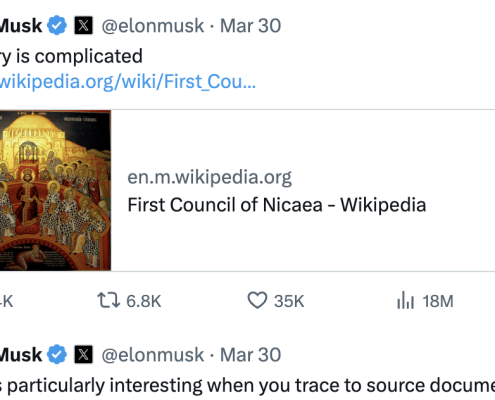This screenshot has width=495, height=400.
Task: Click the blue verified badge on first tweet
Action: (x=57, y=26)
